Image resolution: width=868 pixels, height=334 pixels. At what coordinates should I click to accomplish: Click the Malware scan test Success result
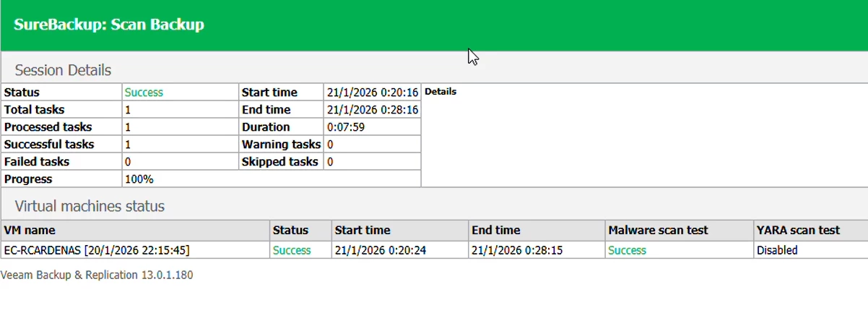[627, 250]
